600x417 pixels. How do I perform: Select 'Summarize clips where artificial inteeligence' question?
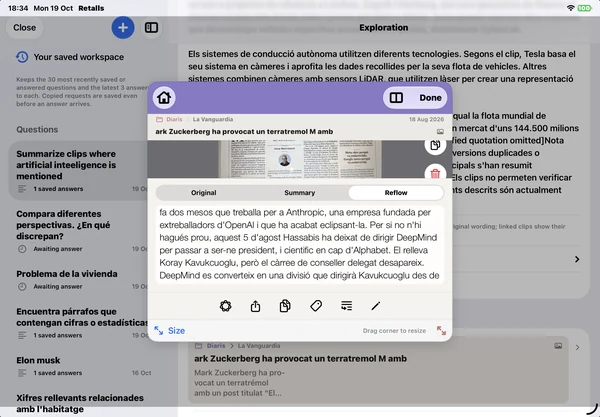tap(78, 171)
